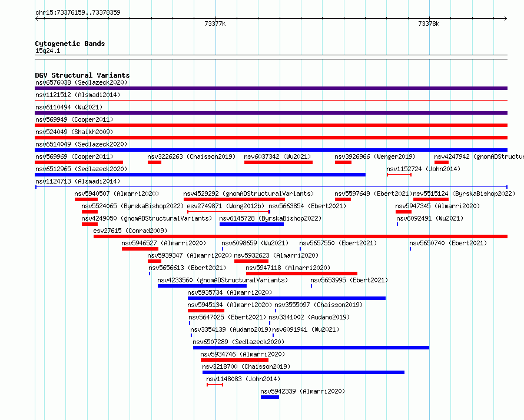Select the nsv6098659 (Wu2021) label
Viewport: 524px width, 420px height.
(255, 243)
